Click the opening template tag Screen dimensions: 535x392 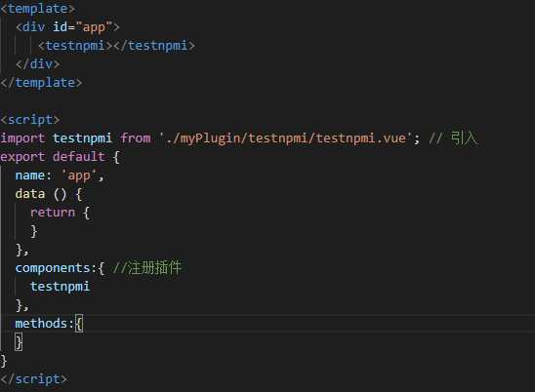(x=37, y=9)
